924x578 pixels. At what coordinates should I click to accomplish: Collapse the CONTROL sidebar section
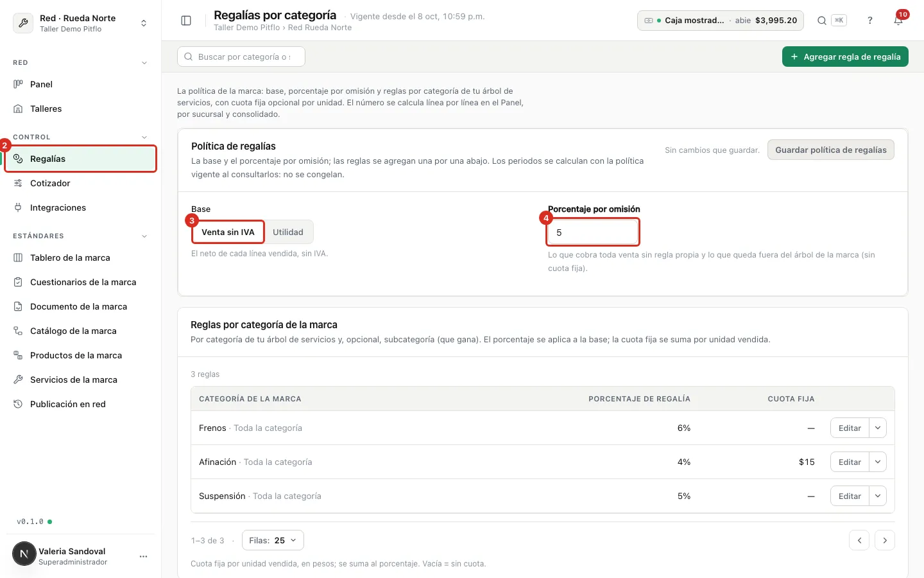coord(144,137)
